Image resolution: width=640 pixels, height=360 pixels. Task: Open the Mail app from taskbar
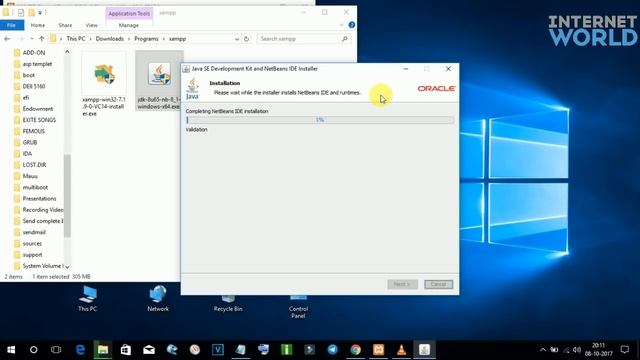pos(149,350)
